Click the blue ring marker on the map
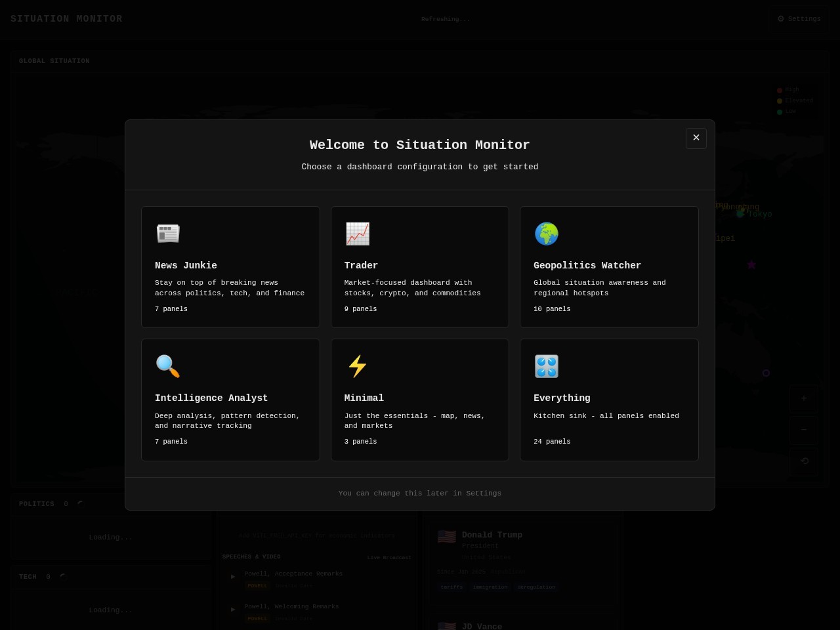 766,373
